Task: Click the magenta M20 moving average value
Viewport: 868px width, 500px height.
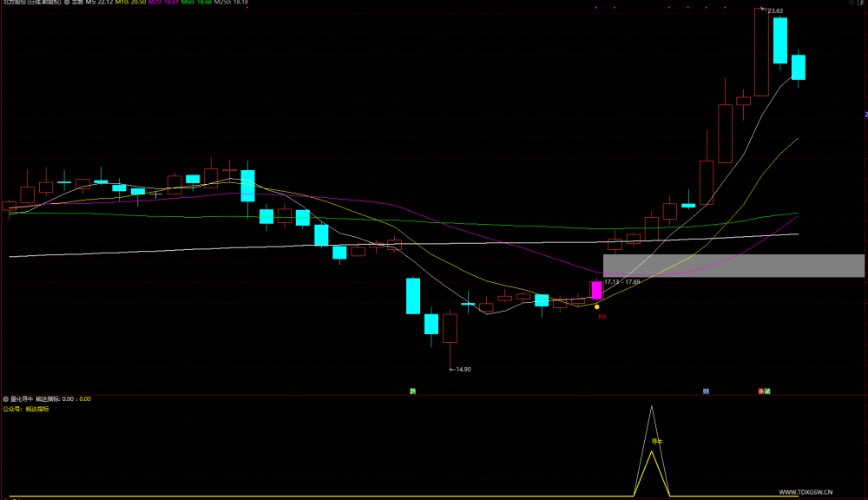Action: [x=163, y=3]
